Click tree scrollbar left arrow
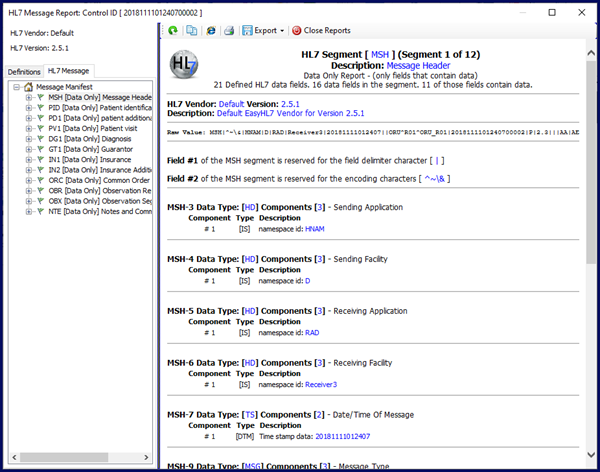 click(14, 457)
